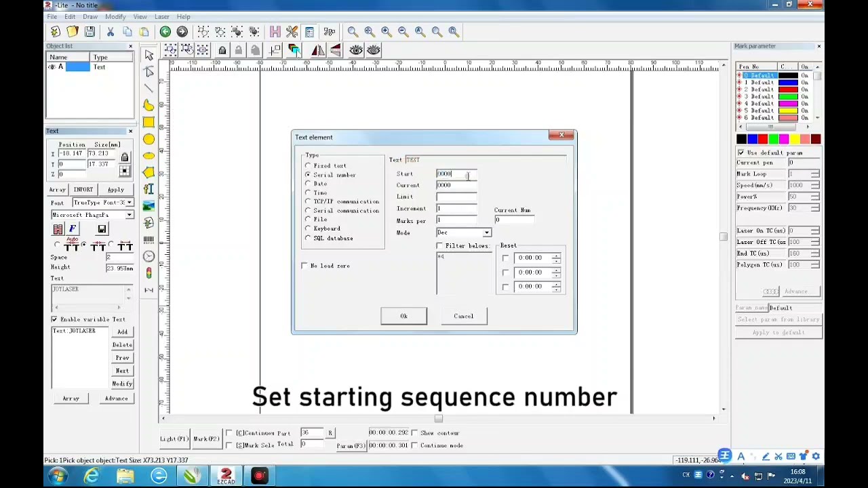The height and width of the screenshot is (488, 868).
Task: Click the Save floppy disk icon
Action: click(90, 32)
